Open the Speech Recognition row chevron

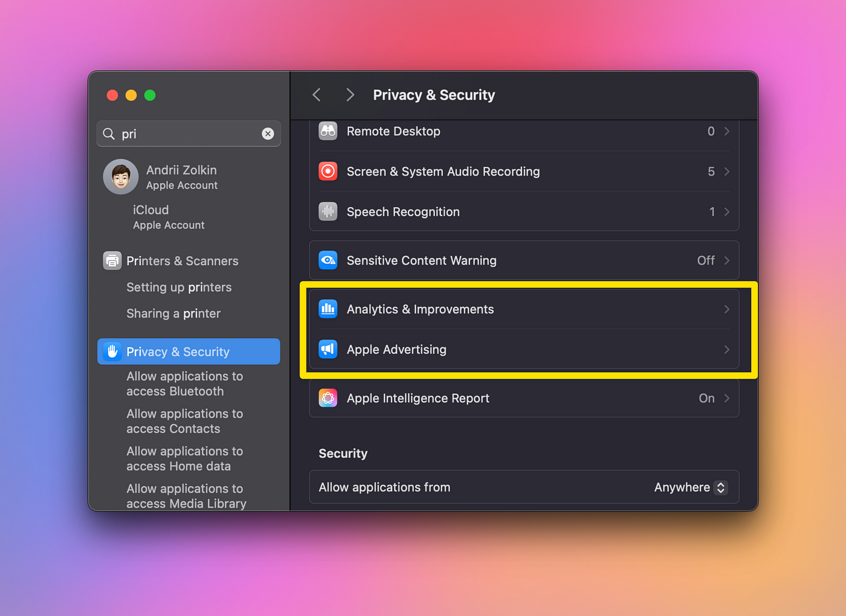(726, 212)
